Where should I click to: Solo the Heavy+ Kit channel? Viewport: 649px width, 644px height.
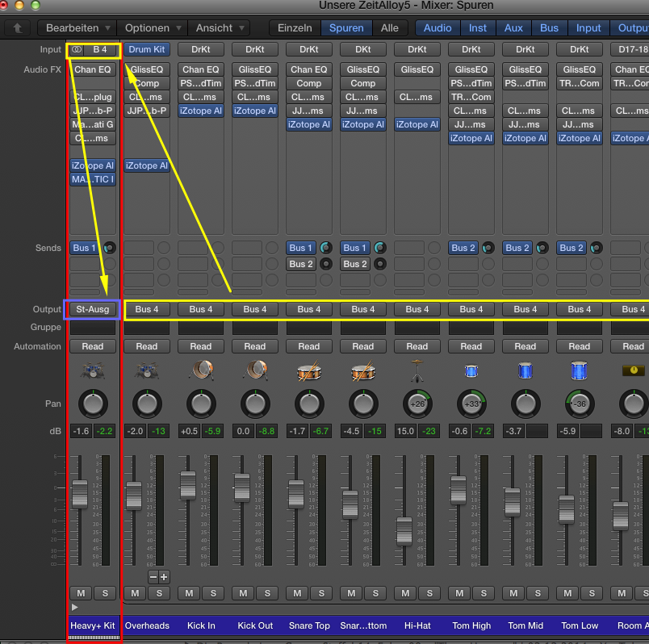point(105,593)
